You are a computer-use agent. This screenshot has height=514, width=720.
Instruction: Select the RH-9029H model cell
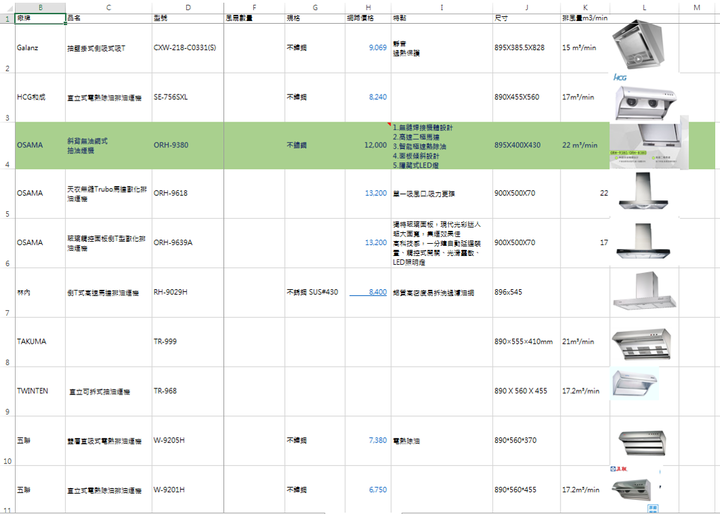pyautogui.click(x=188, y=293)
